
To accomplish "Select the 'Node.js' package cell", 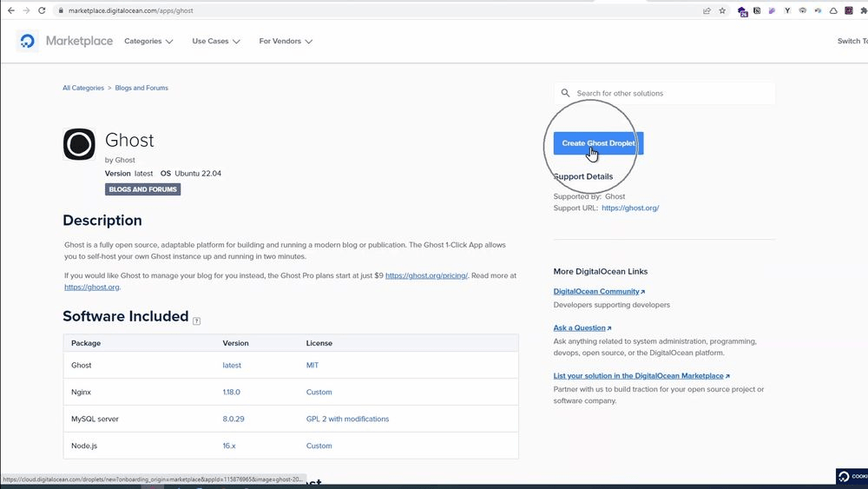I will (84, 446).
